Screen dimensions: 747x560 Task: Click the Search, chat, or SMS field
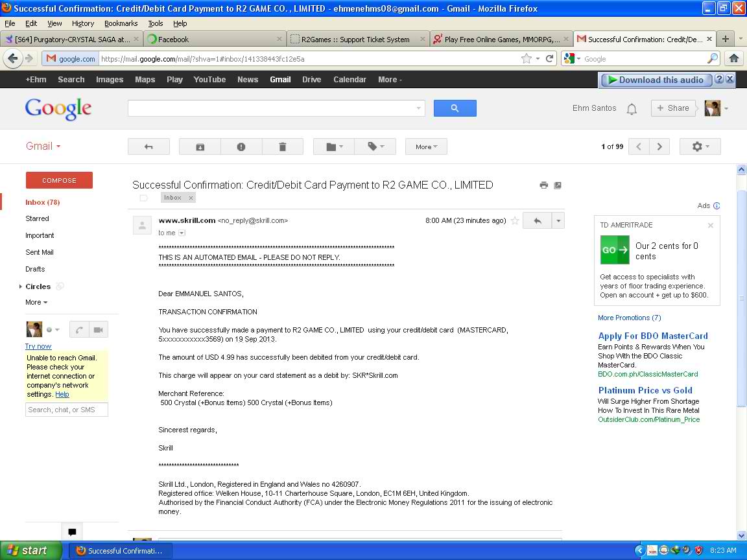pos(67,410)
